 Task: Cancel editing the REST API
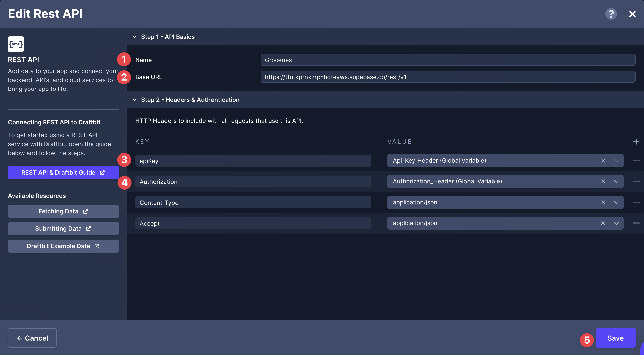32,338
